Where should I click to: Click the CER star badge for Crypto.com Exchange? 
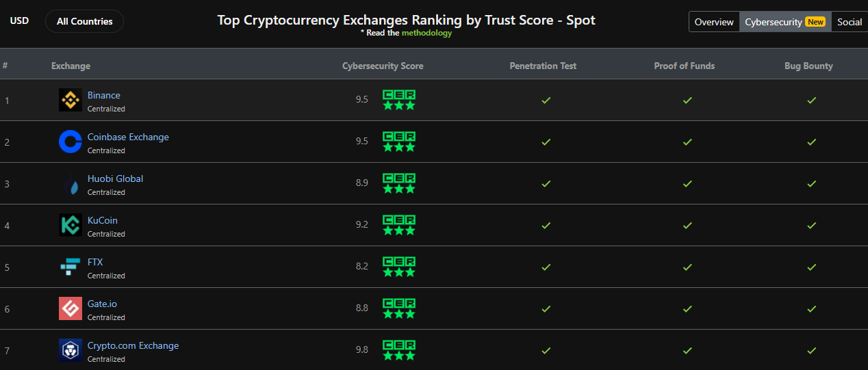[x=399, y=350]
